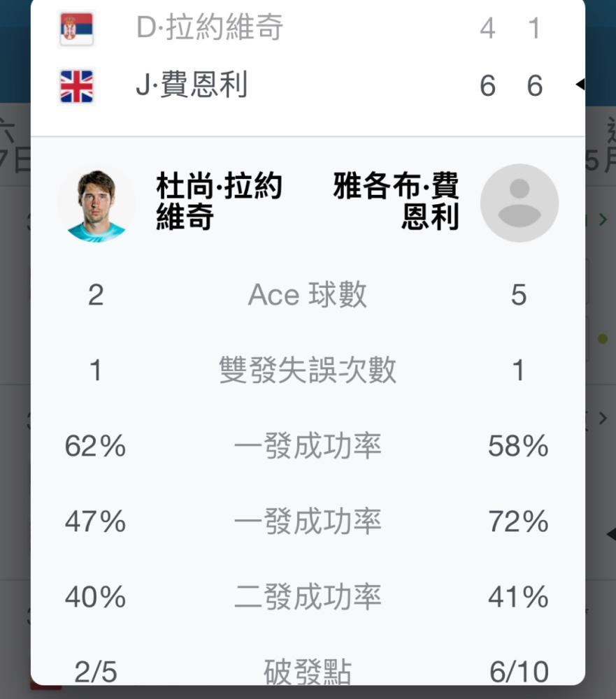Click the 二發成功率 stat label
The image size is (616, 699).
[308, 596]
